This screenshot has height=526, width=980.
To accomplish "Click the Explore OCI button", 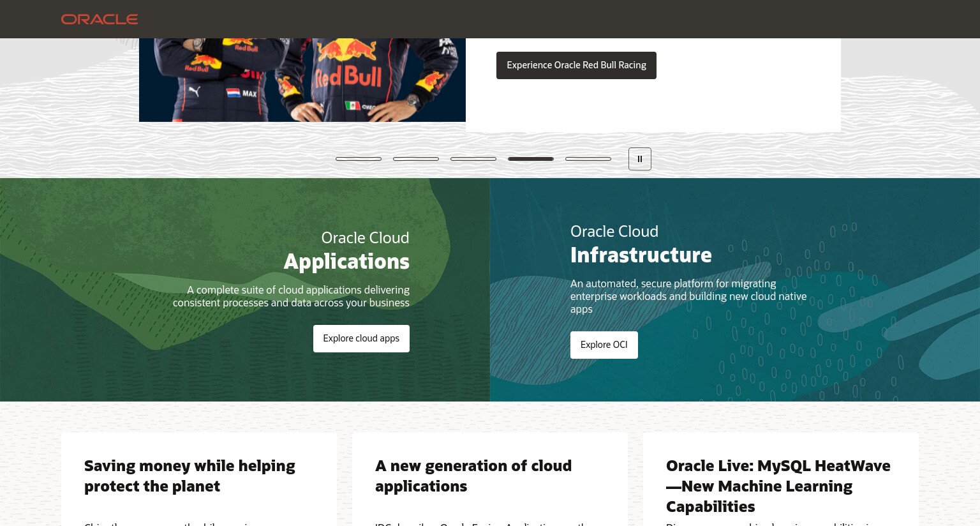I will (604, 345).
